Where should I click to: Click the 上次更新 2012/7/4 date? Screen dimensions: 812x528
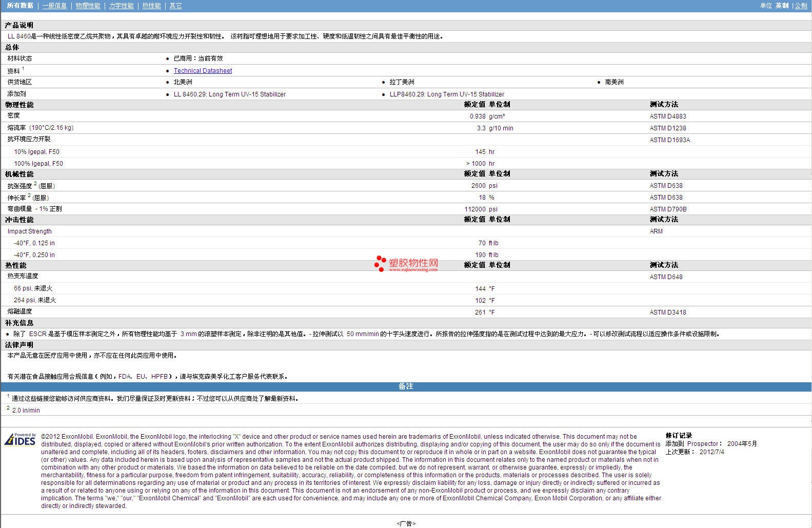coord(695,452)
